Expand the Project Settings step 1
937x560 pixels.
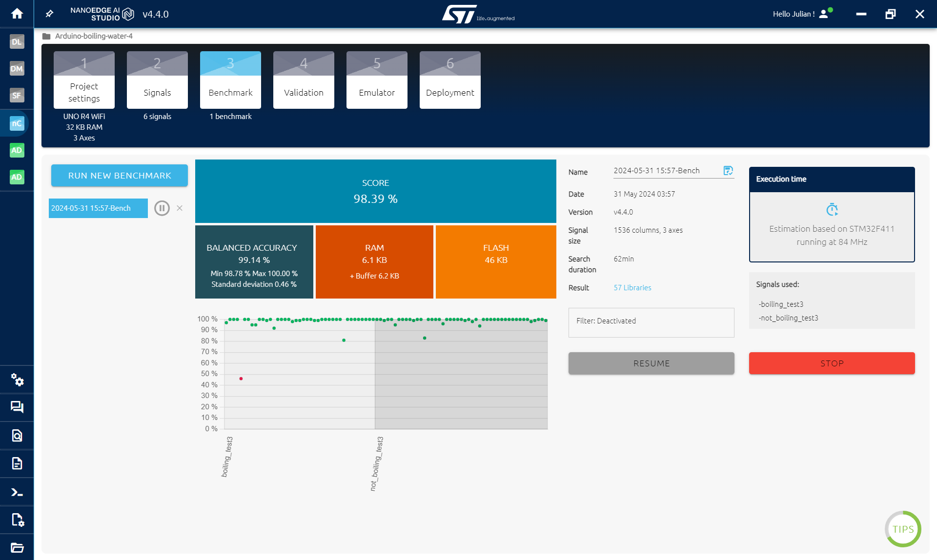click(83, 80)
